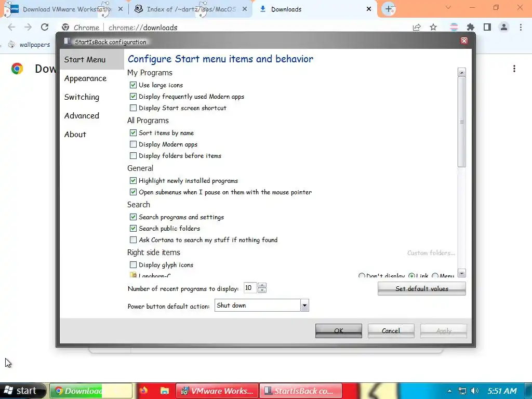Viewport: 532px width, 399px height.
Task: Open Chrome extensions puzzle icon
Action: click(470, 27)
